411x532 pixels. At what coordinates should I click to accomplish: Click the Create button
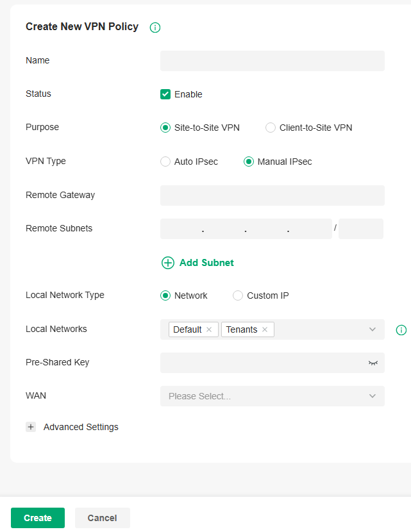point(37,517)
